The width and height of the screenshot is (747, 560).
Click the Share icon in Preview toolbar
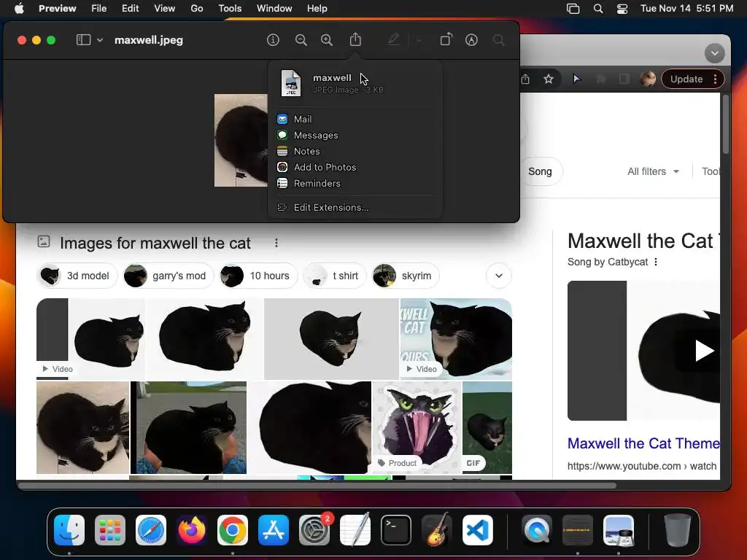click(355, 39)
